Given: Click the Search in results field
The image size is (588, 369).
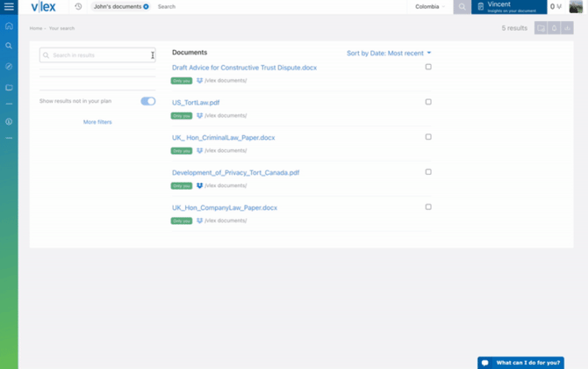Looking at the screenshot, I should [97, 55].
